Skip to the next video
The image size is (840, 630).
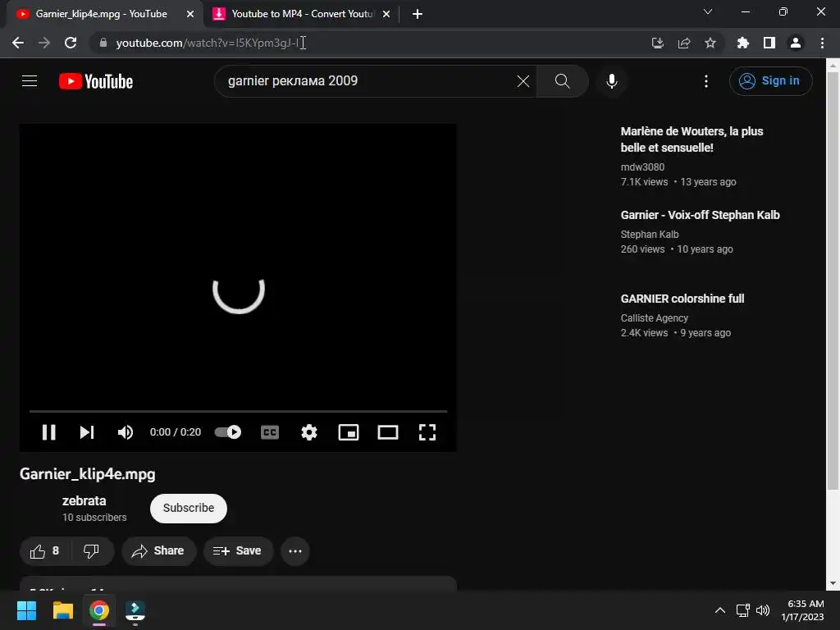pyautogui.click(x=87, y=432)
